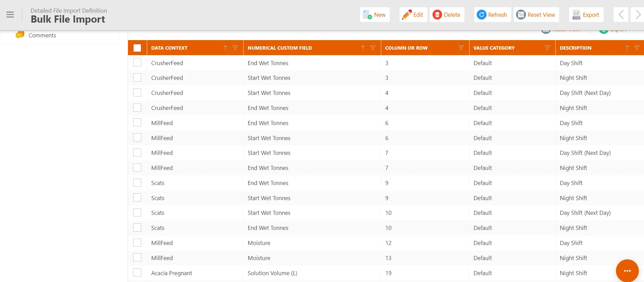Screen dimensions: 644x282
Task: Select the Acacia Pregnant row checkbox
Action: coord(137,273)
